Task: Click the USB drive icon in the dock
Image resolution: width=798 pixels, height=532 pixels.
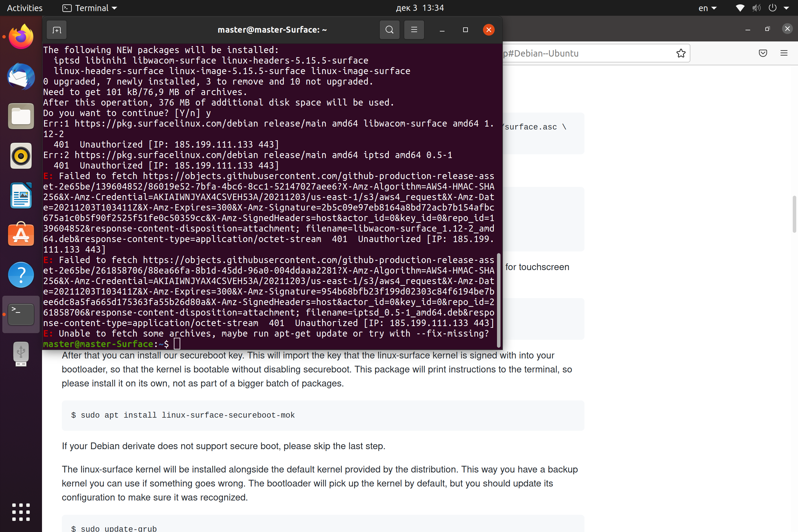Action: click(20, 354)
